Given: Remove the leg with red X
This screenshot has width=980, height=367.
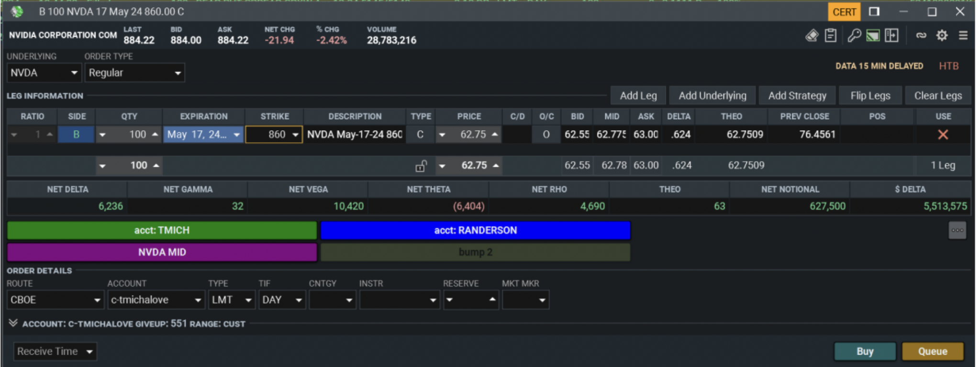Looking at the screenshot, I should coord(943,135).
